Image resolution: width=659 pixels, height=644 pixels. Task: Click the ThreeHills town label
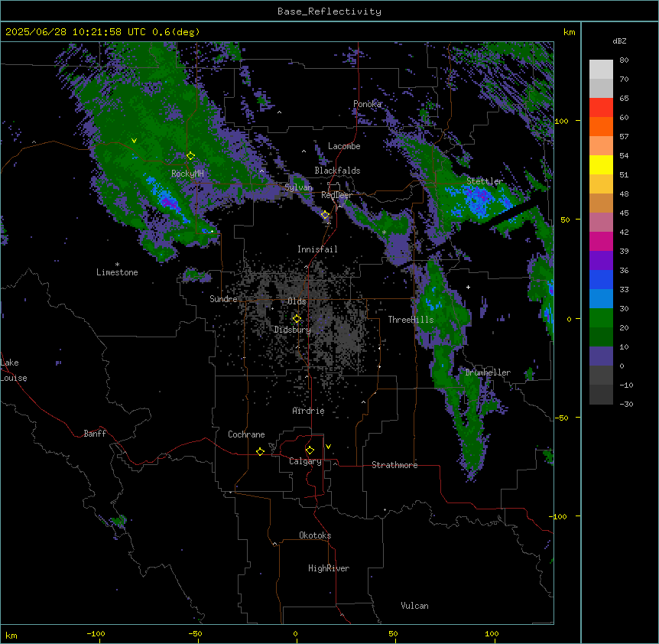click(x=411, y=320)
